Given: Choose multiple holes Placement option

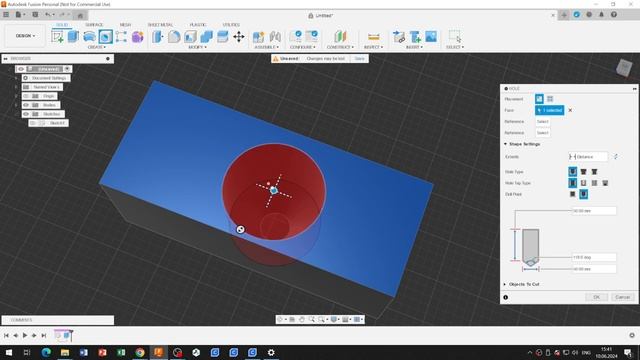Looking at the screenshot, I should click(550, 99).
